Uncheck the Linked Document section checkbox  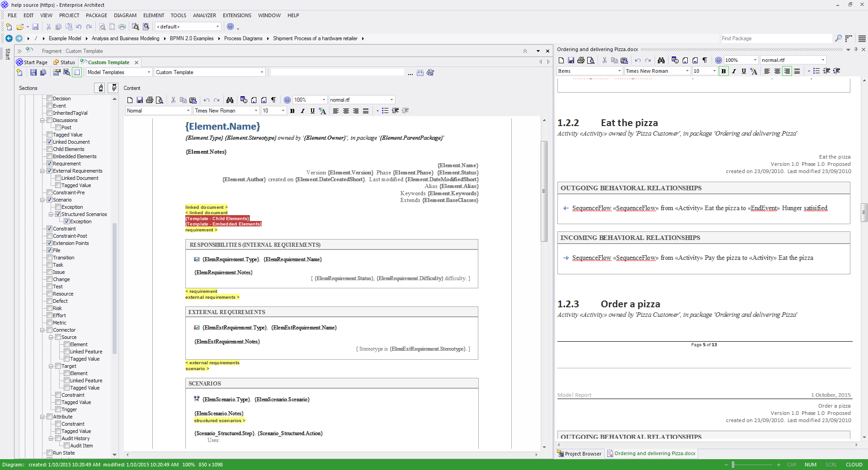(x=50, y=142)
